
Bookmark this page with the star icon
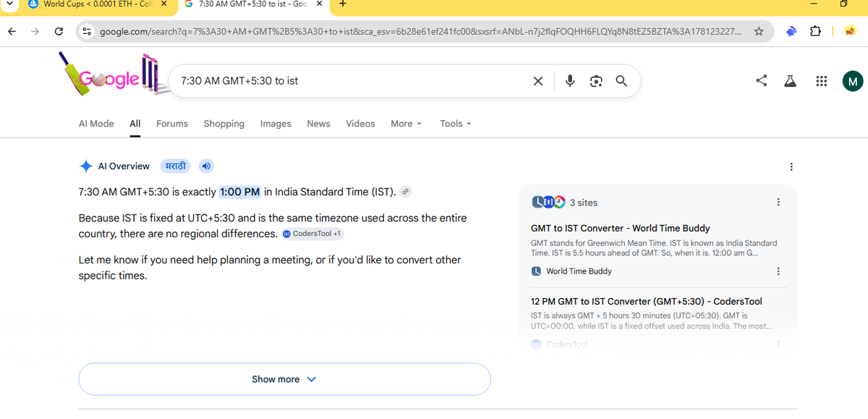click(x=759, y=32)
